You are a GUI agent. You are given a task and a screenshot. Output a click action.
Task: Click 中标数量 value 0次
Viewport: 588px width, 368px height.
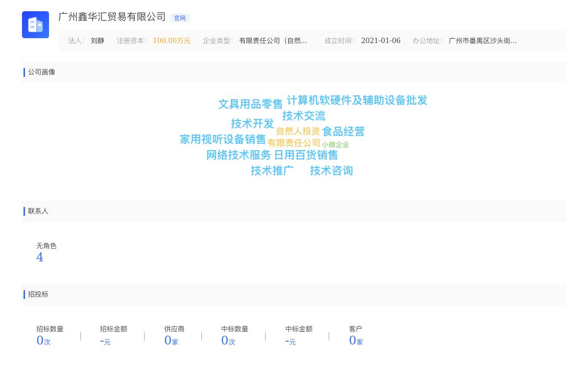pos(228,341)
